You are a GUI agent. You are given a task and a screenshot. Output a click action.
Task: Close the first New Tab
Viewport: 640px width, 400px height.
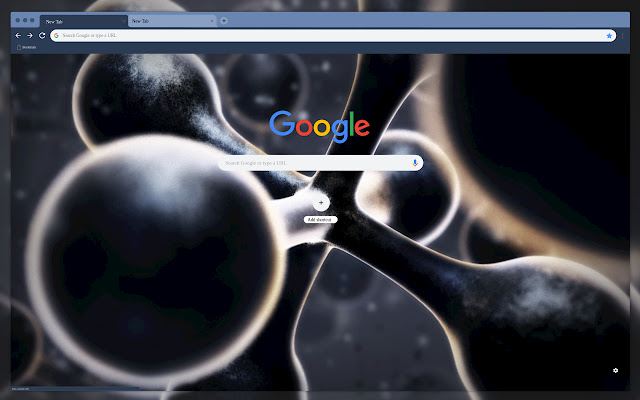(x=124, y=21)
